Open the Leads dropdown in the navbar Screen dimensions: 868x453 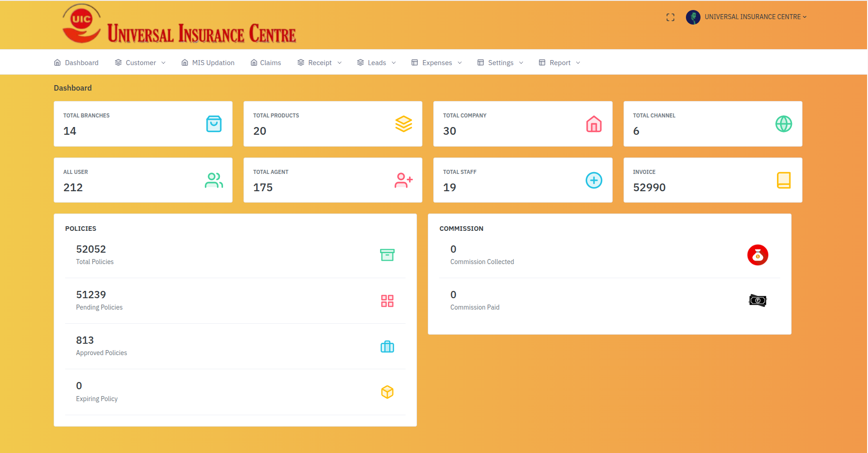click(x=376, y=62)
